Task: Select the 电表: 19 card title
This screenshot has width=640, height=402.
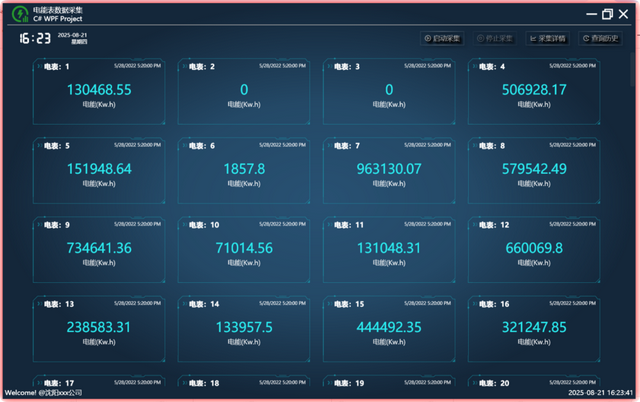Action: 349,383
